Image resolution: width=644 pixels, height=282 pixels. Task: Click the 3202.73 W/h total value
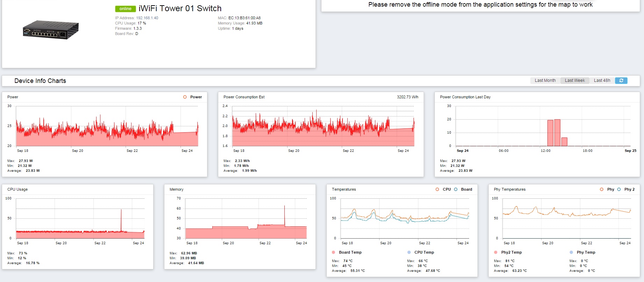[408, 97]
